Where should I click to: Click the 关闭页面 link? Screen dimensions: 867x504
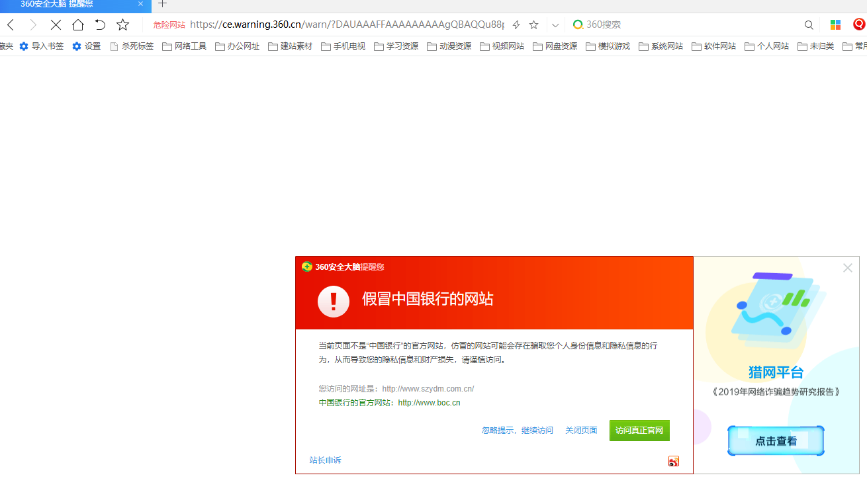click(x=581, y=431)
